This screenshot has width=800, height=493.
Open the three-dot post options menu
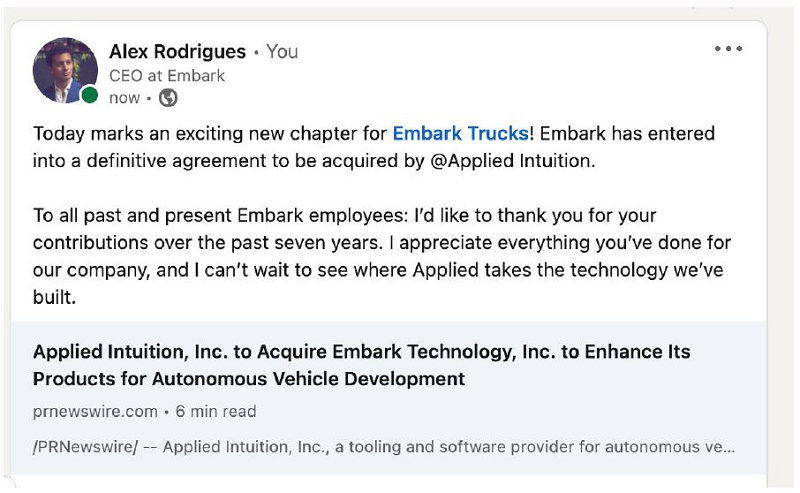(x=728, y=50)
